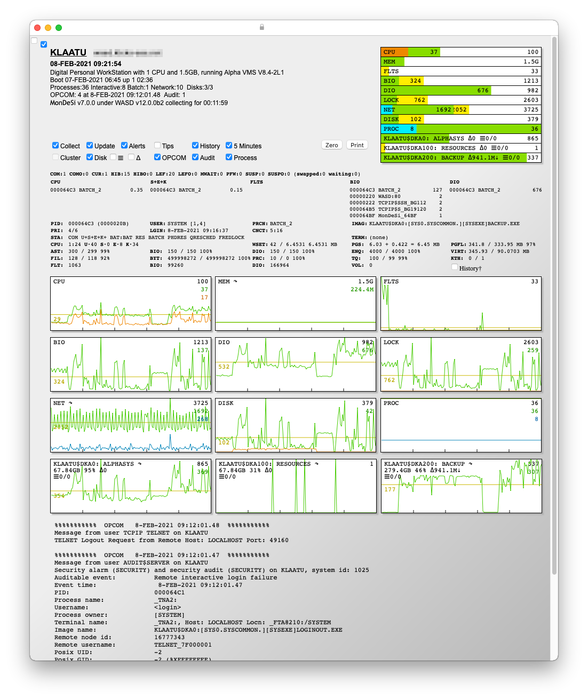The image size is (588, 700).
Task: Click the PROC history graph
Action: tap(461, 425)
